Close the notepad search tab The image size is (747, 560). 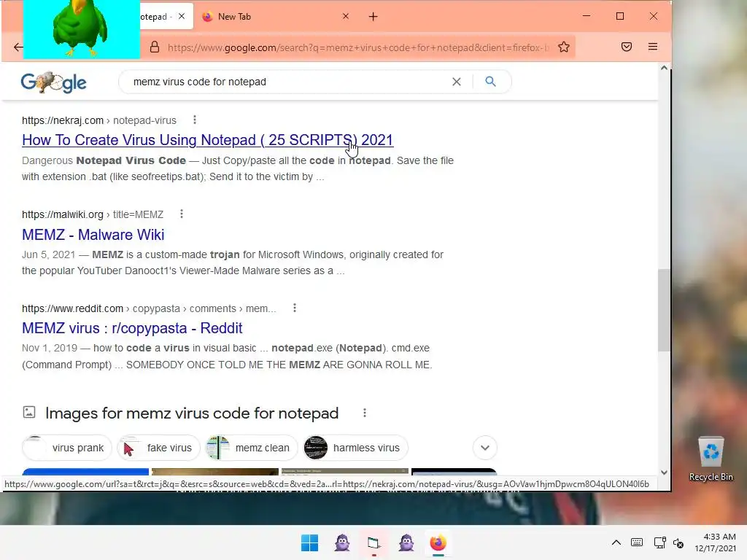[182, 17]
